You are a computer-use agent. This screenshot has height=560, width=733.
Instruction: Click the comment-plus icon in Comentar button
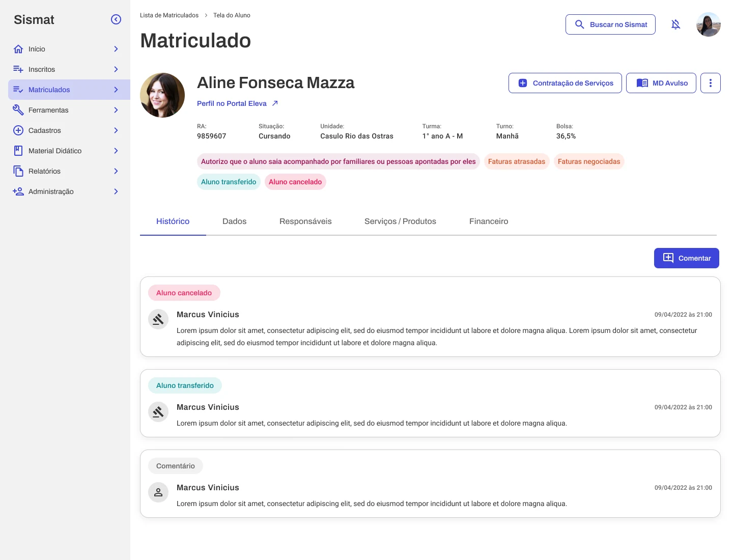click(x=668, y=258)
